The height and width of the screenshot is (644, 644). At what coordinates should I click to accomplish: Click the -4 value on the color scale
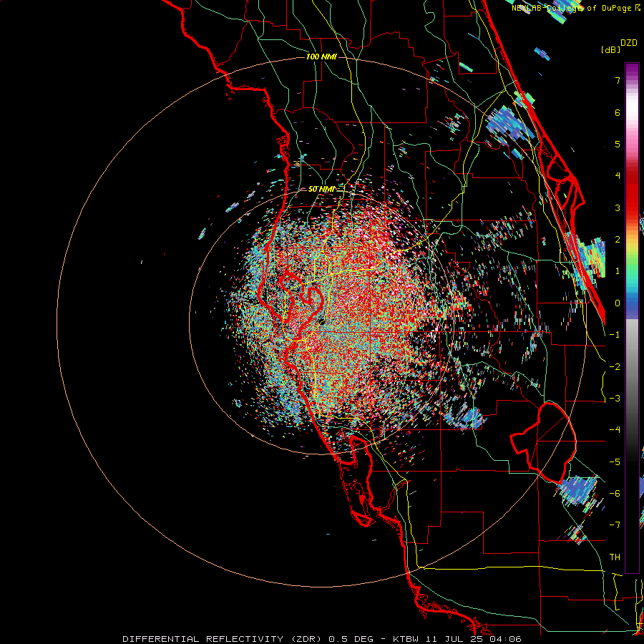pyautogui.click(x=615, y=430)
